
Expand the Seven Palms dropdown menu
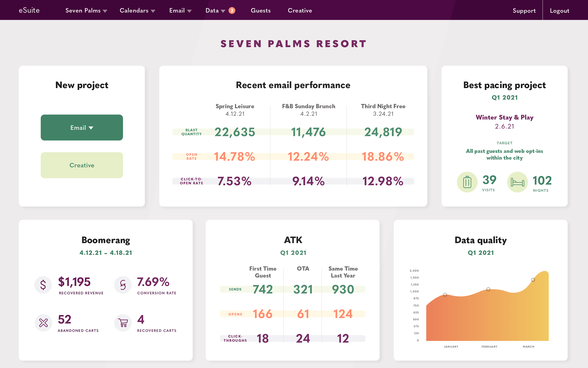(x=86, y=11)
